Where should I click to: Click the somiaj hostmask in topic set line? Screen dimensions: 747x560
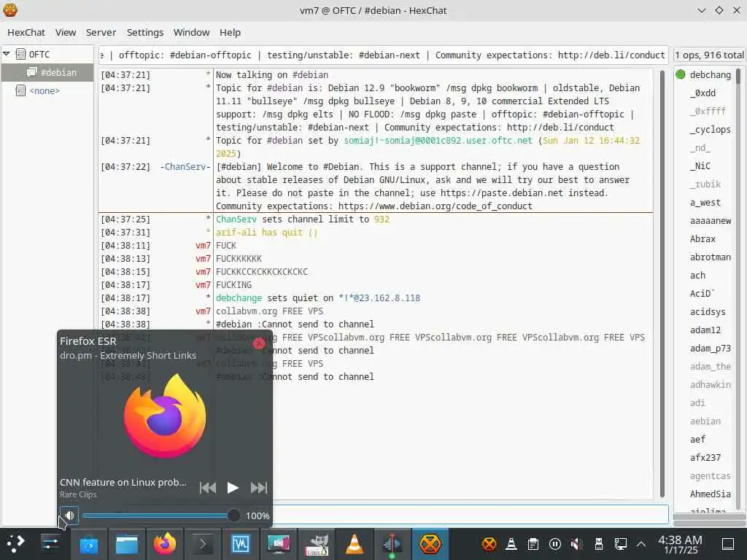pos(438,141)
